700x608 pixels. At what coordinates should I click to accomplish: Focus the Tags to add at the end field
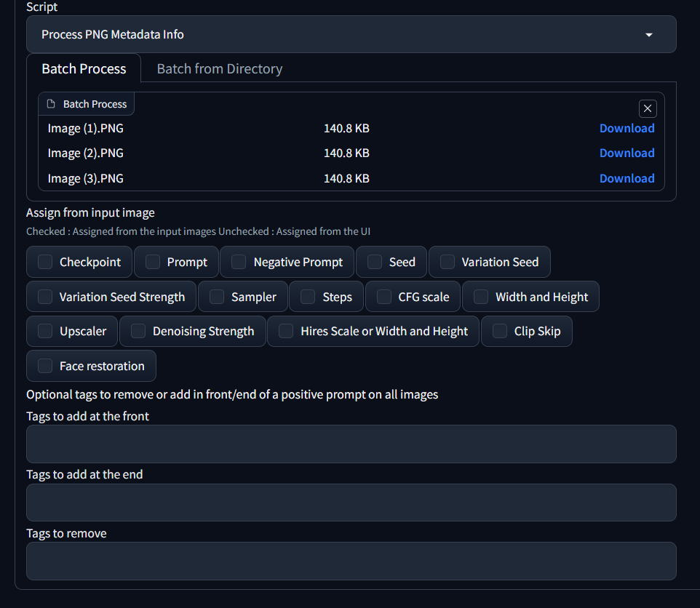click(351, 503)
